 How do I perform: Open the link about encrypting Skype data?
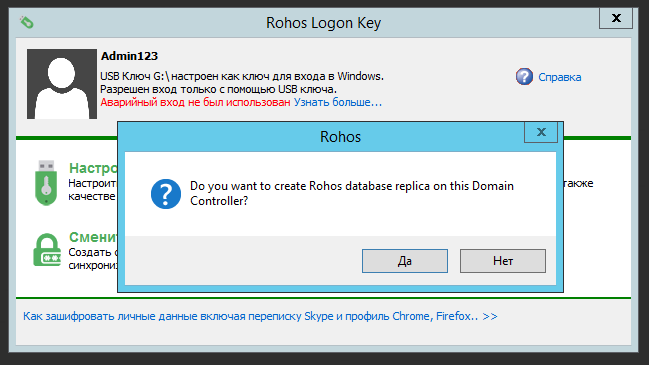(x=260, y=316)
